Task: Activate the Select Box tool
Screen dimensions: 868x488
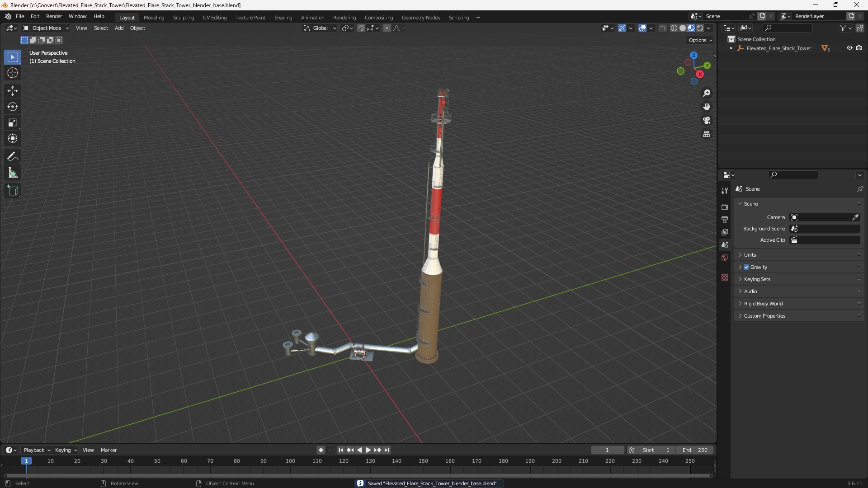Action: pos(13,57)
